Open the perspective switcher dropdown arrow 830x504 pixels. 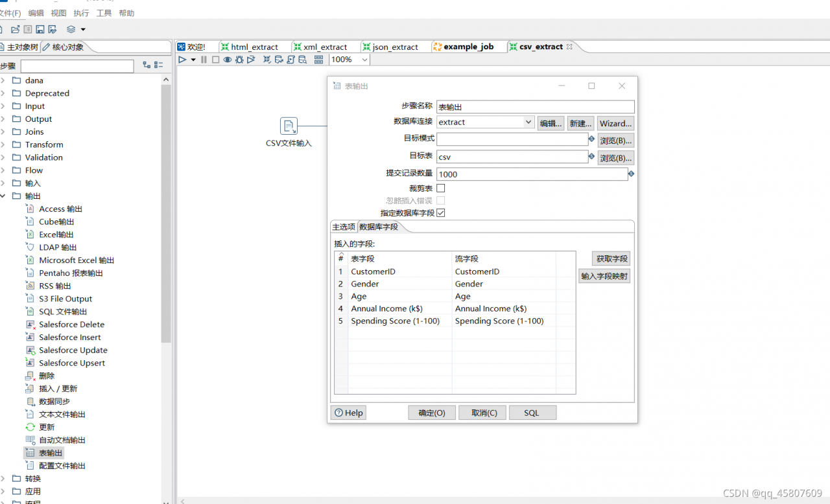click(83, 29)
